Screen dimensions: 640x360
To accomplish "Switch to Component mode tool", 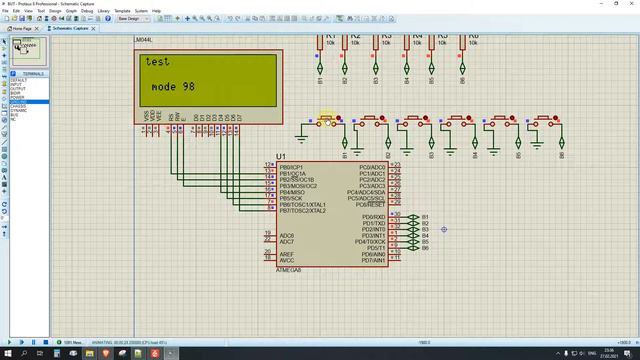I will tap(4, 48).
